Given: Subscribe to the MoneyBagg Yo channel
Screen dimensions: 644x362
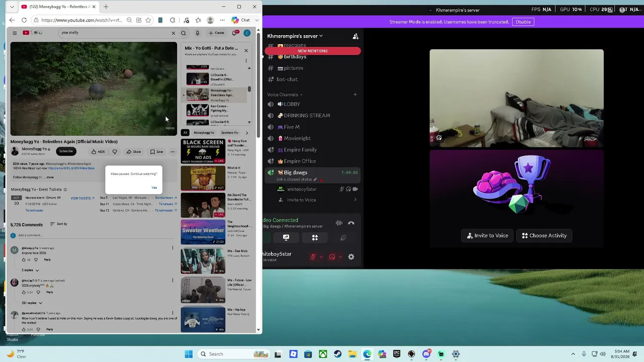Looking at the screenshot, I should pyautogui.click(x=66, y=151).
